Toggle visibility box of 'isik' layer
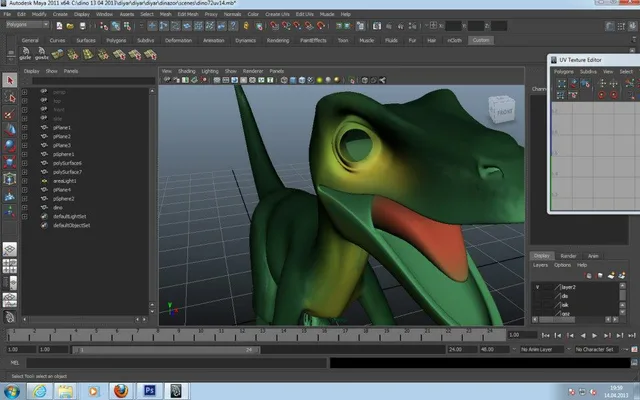640x400 pixels. pos(537,305)
